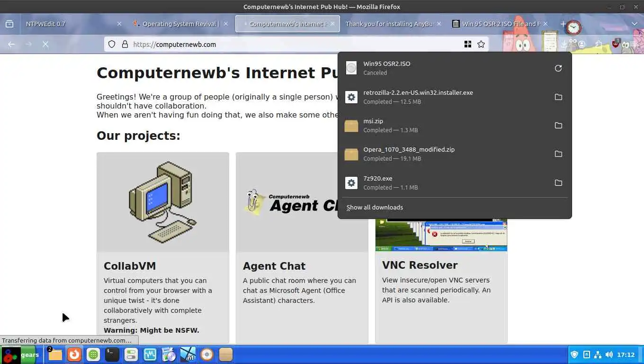This screenshot has width=644, height=364.
Task: Close the Win 95 OSR 2 ISO tab
Action: [546, 24]
